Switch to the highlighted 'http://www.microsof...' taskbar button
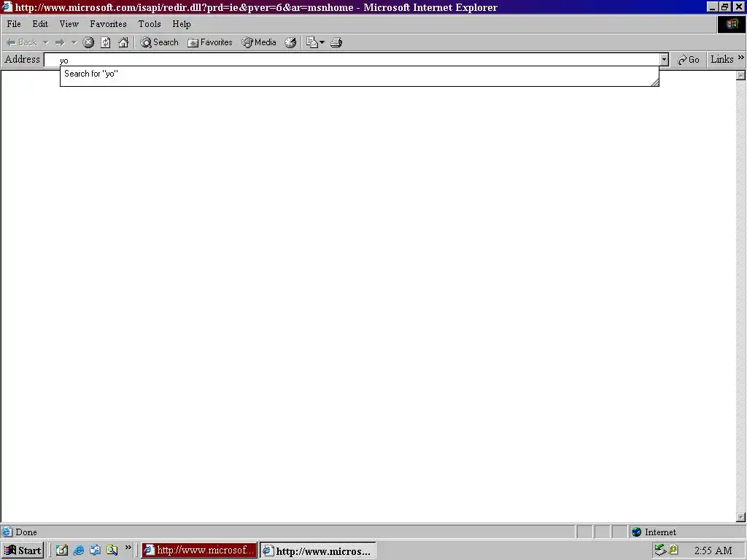747x560 pixels. tap(199, 551)
